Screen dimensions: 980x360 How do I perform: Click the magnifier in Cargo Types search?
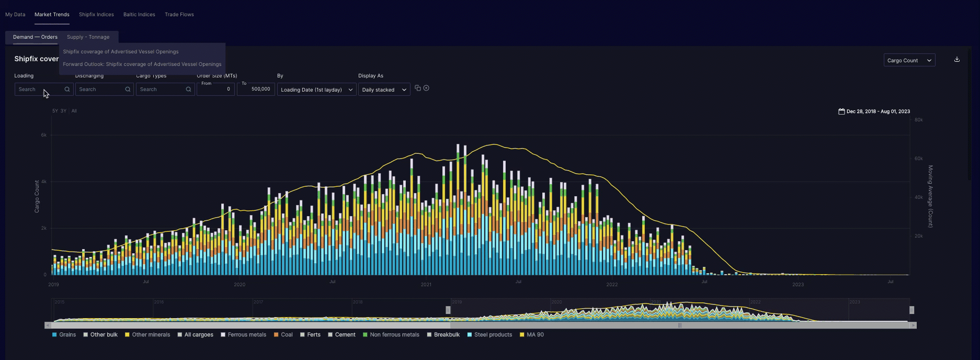tap(188, 89)
